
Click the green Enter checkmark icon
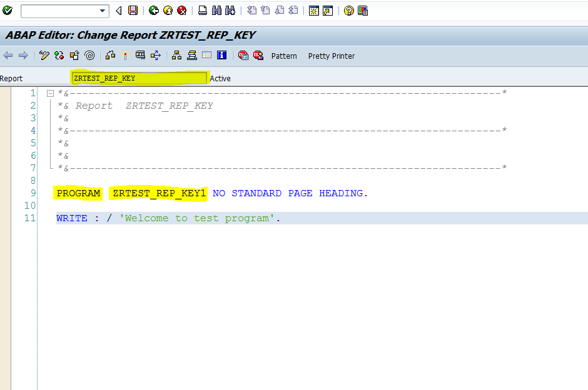click(8, 11)
